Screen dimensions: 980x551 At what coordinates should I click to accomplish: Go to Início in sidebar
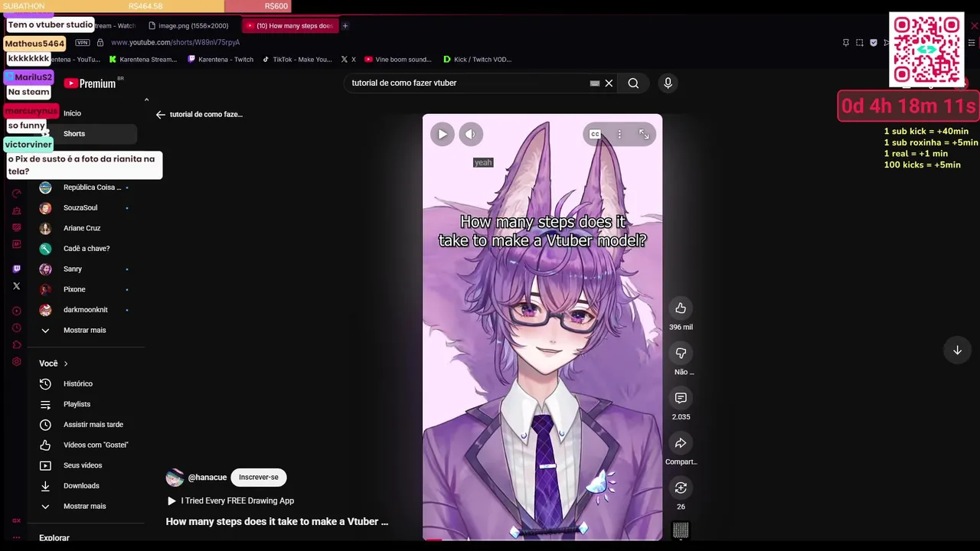(x=72, y=113)
